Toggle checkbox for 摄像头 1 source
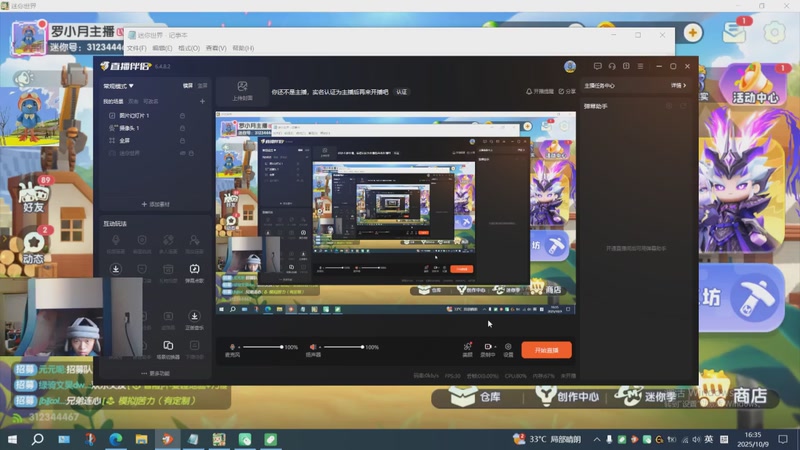 point(112,128)
